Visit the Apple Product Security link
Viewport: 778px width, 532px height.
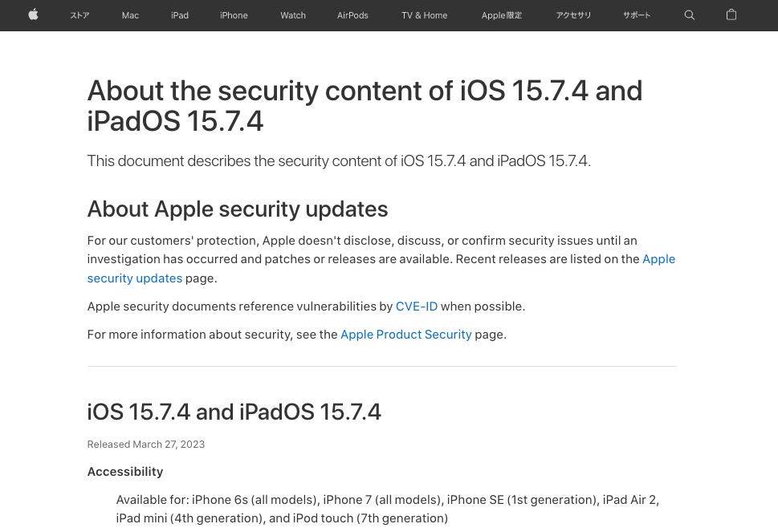[405, 335]
